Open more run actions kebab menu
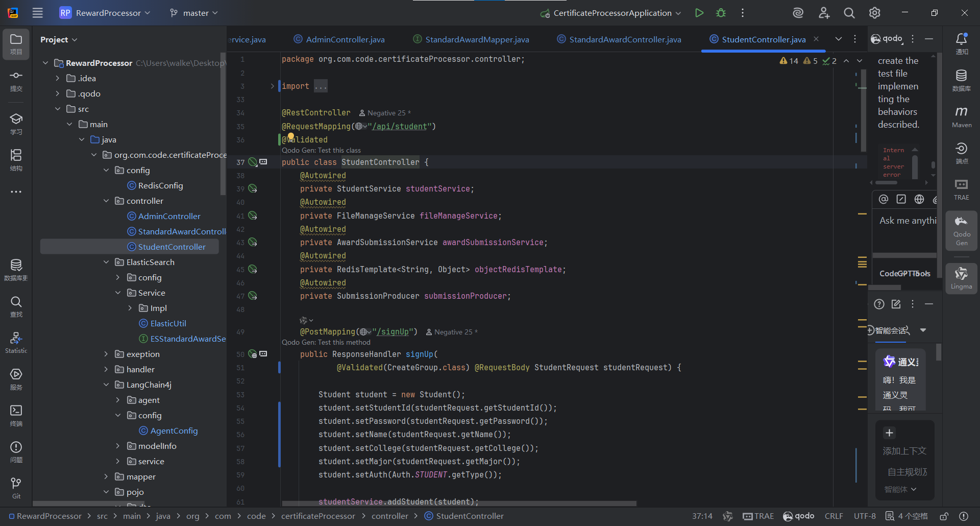This screenshot has height=526, width=980. [743, 13]
